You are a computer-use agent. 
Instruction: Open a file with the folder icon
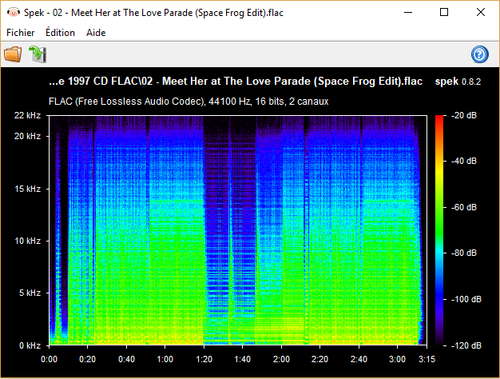tap(13, 54)
